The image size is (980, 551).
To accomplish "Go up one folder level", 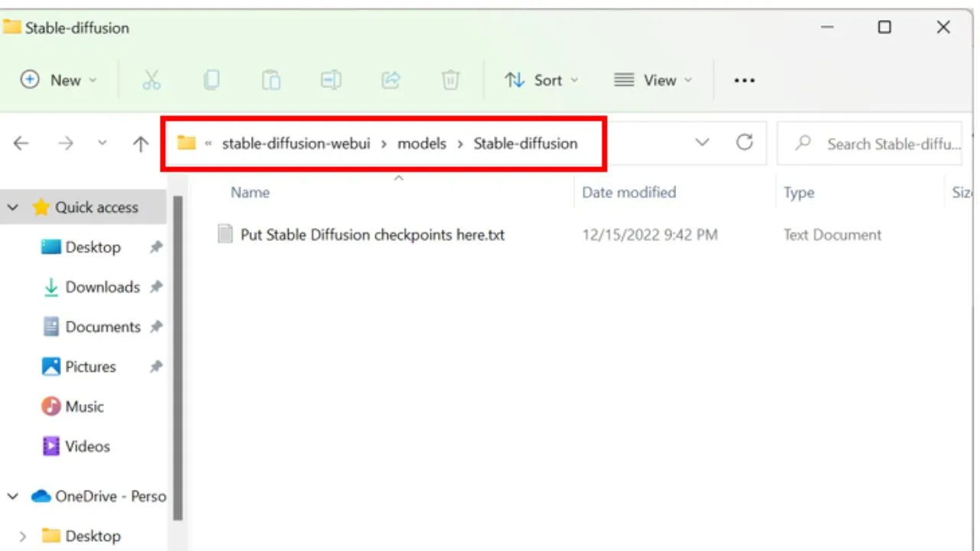I will [x=140, y=143].
